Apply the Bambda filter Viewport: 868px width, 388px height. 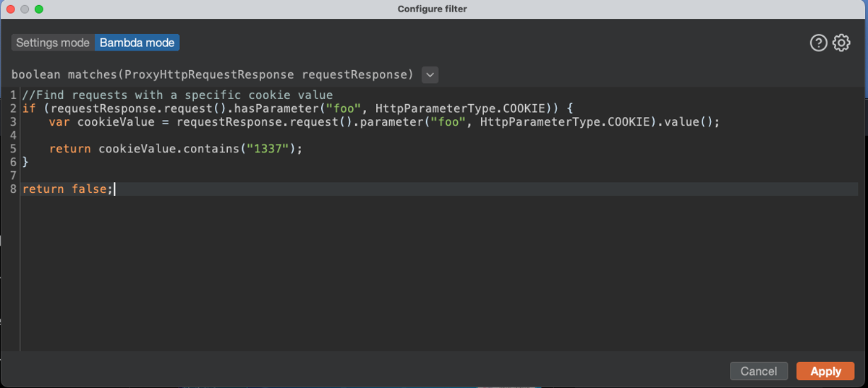[x=825, y=371]
